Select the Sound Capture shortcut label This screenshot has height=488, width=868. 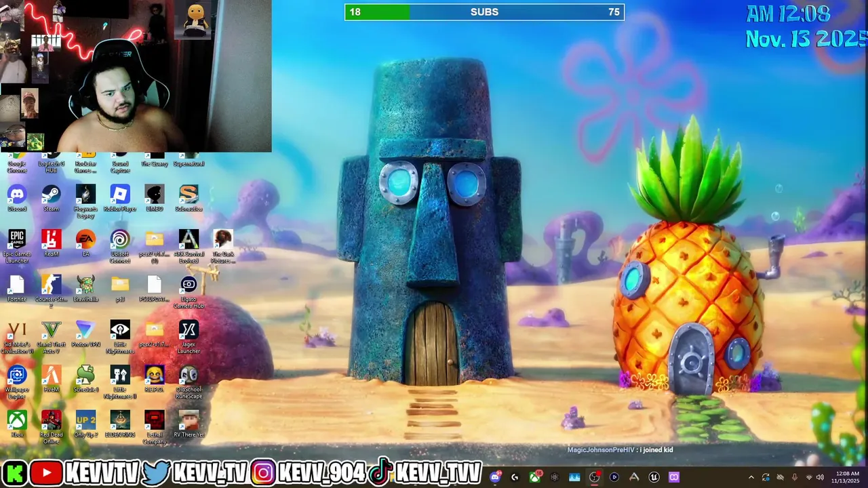120,166
